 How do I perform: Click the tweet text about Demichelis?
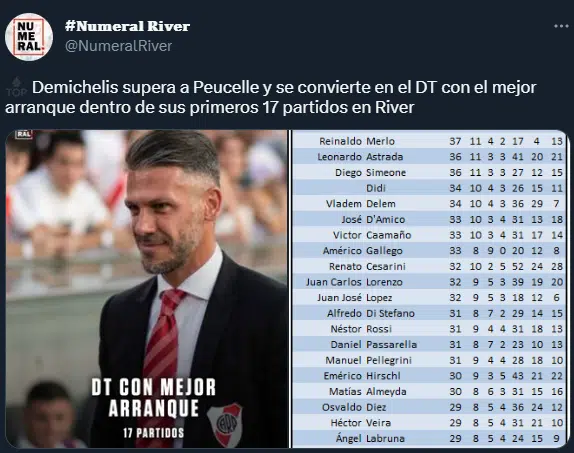[271, 97]
